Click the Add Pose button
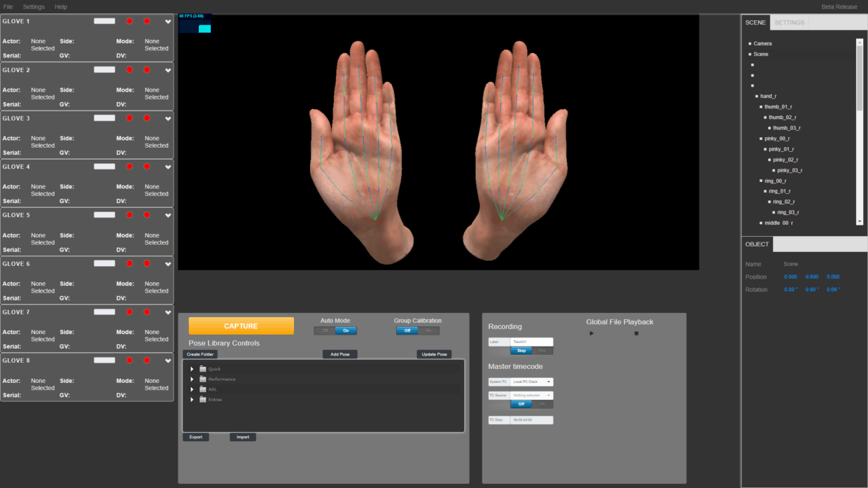 [340, 354]
